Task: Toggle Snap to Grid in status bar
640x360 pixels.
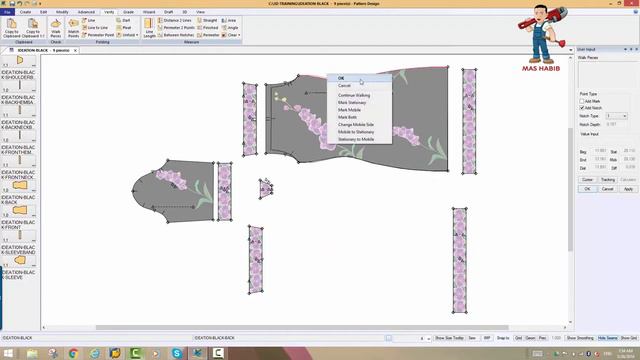Action: point(518,338)
